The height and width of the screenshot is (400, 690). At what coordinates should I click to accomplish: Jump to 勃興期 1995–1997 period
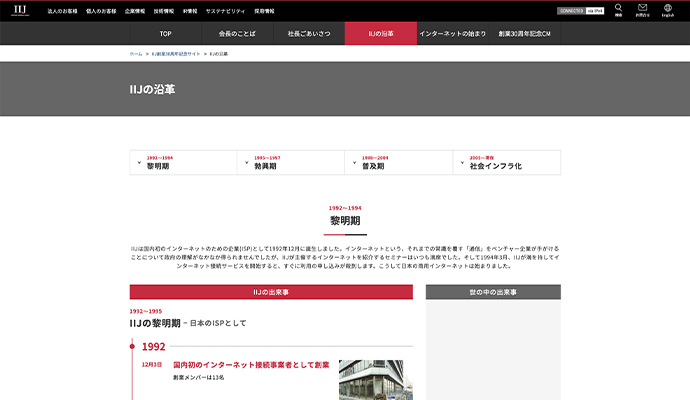(291, 163)
